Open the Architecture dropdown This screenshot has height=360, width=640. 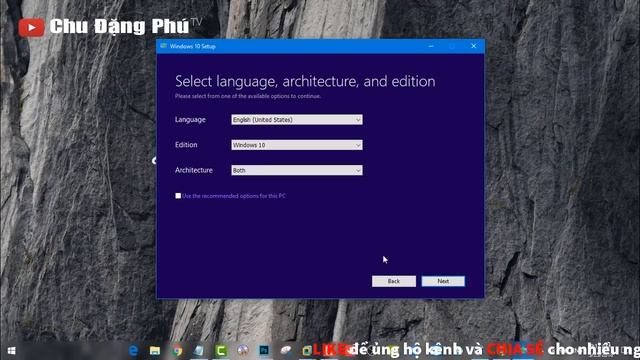click(x=297, y=170)
